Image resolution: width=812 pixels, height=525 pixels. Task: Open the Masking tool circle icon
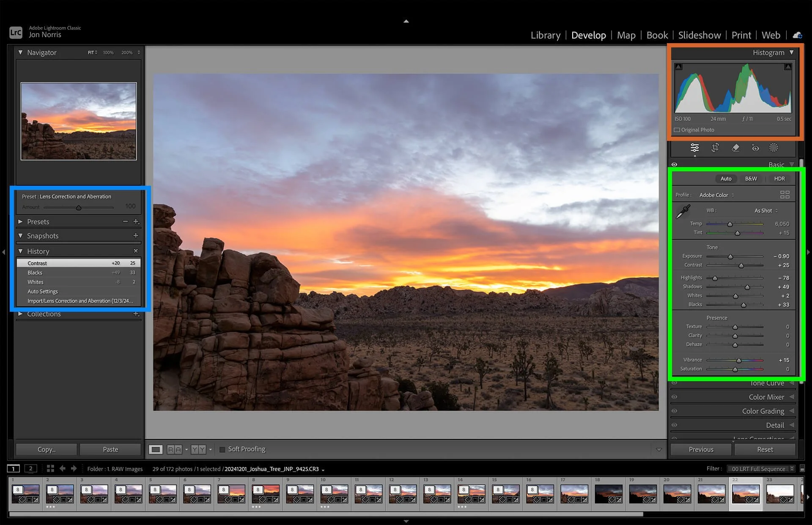pos(774,148)
